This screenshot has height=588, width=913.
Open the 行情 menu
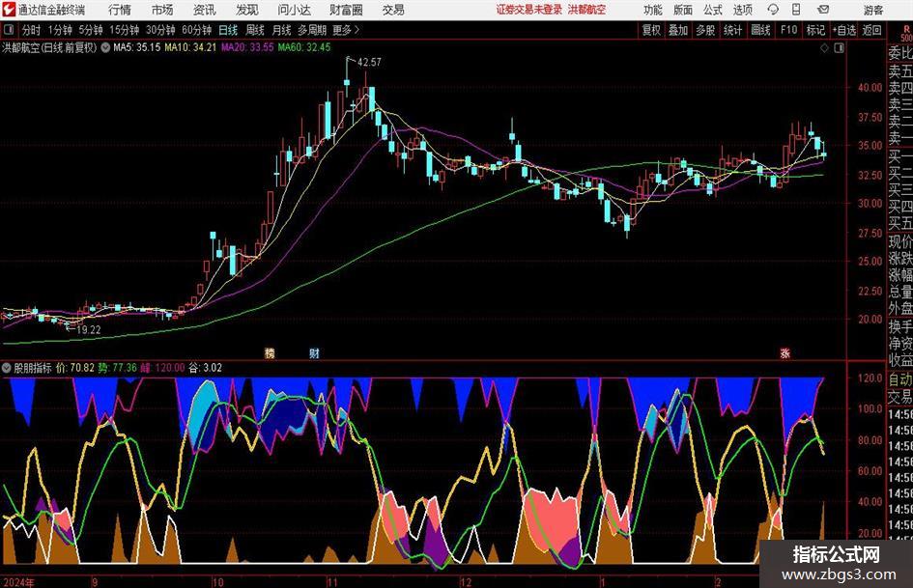click(x=120, y=10)
